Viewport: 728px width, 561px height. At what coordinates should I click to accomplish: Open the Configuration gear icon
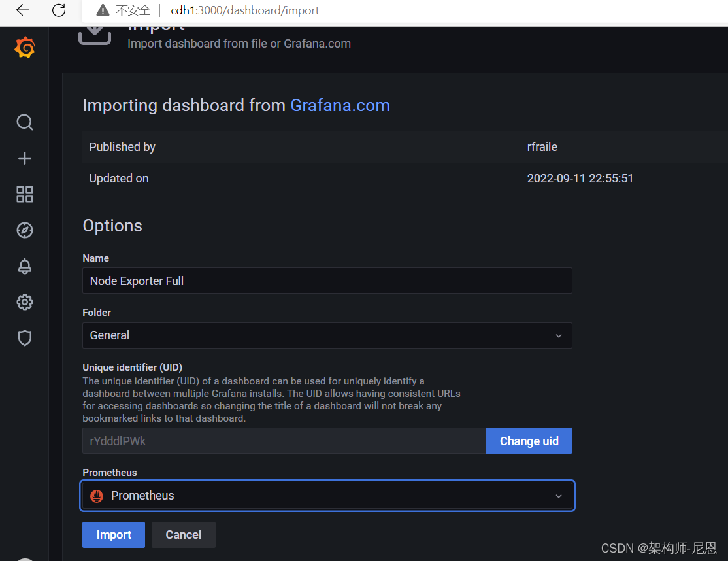(25, 302)
